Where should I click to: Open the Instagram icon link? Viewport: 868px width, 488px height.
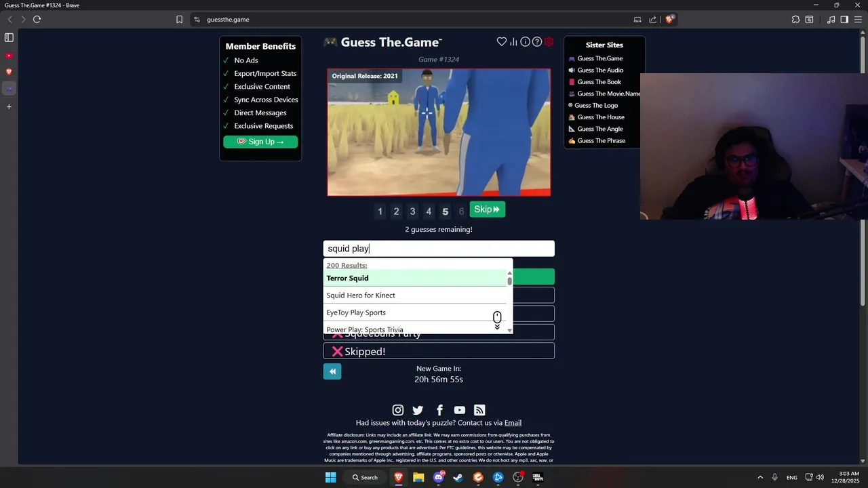tap(398, 410)
